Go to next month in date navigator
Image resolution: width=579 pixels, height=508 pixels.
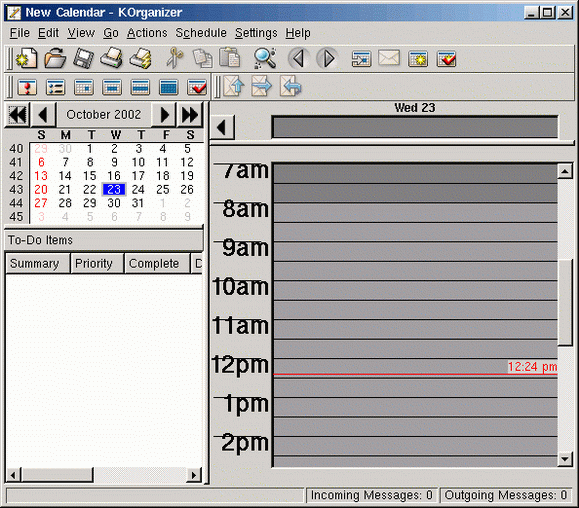tap(164, 115)
